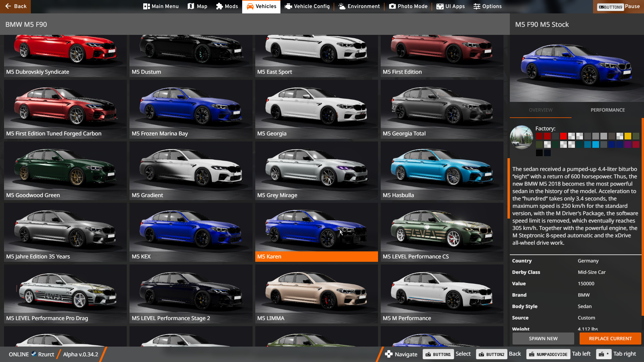Click the BMW M5 F90 header title
This screenshot has height=362, width=644.
click(26, 24)
